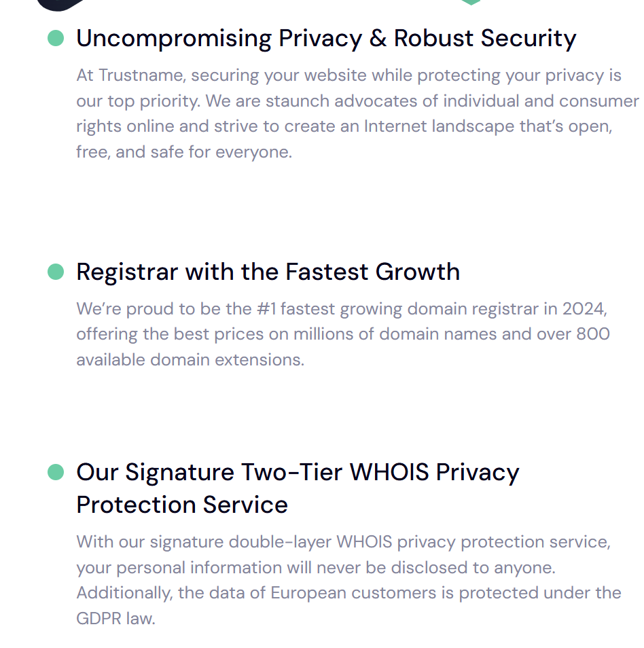Click the line starting "your personal information"

coord(316,567)
